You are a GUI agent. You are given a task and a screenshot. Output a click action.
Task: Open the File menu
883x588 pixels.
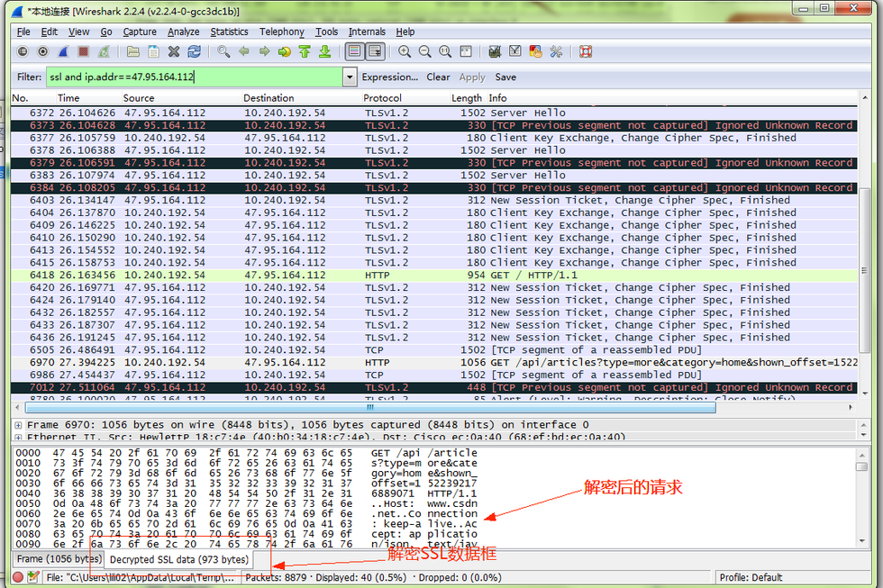click(23, 32)
